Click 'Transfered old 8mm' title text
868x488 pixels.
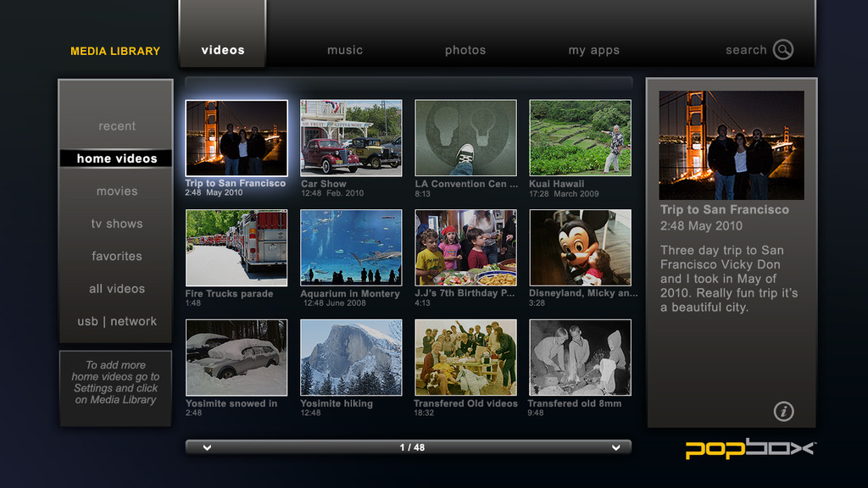pyautogui.click(x=574, y=403)
